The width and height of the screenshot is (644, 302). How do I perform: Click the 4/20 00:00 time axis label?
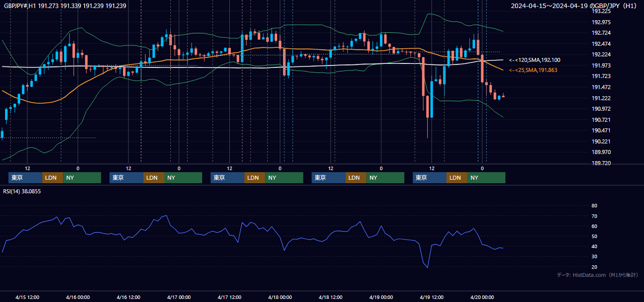[x=482, y=297]
